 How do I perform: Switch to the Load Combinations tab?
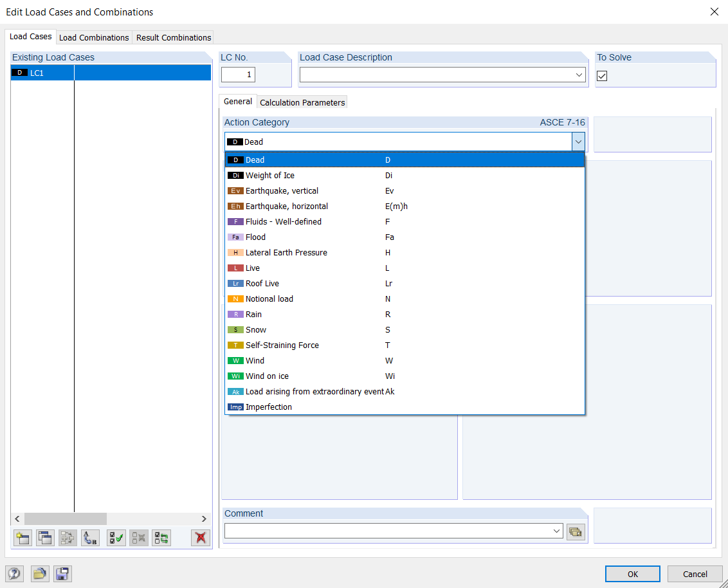click(x=94, y=37)
